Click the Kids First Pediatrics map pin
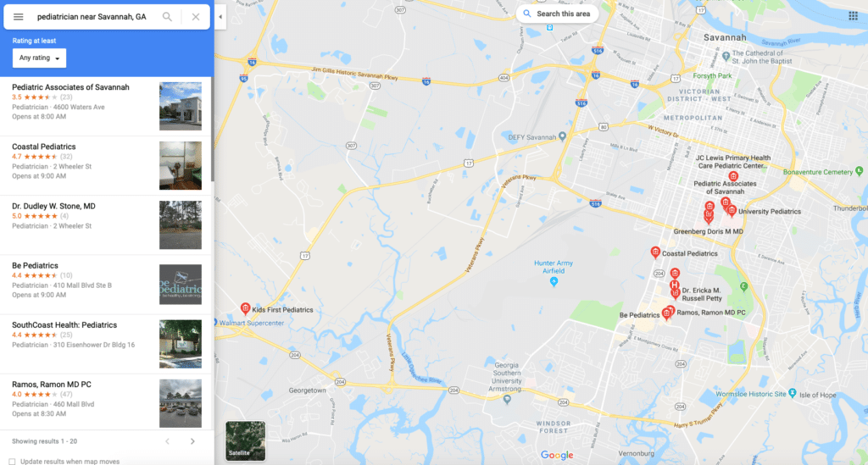The width and height of the screenshot is (868, 465). click(245, 308)
